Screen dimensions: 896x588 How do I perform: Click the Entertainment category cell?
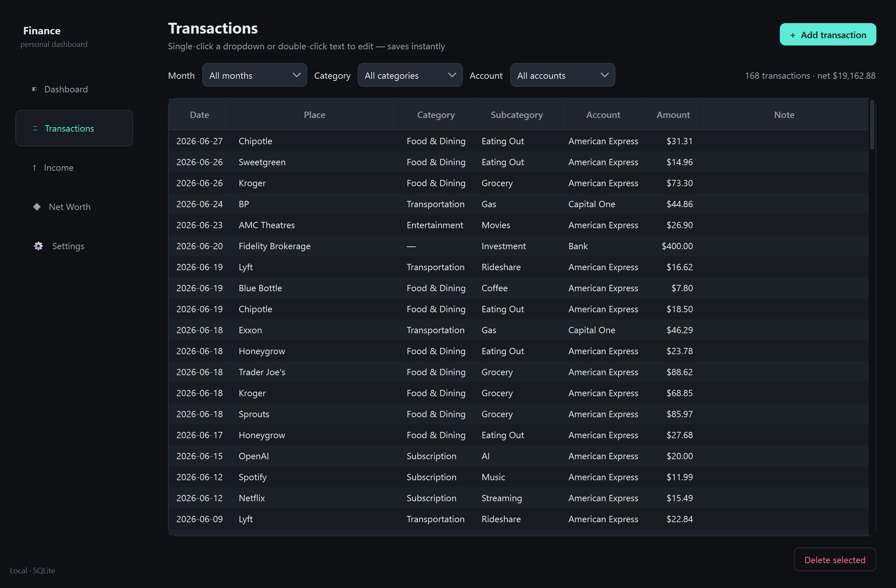[x=436, y=225]
